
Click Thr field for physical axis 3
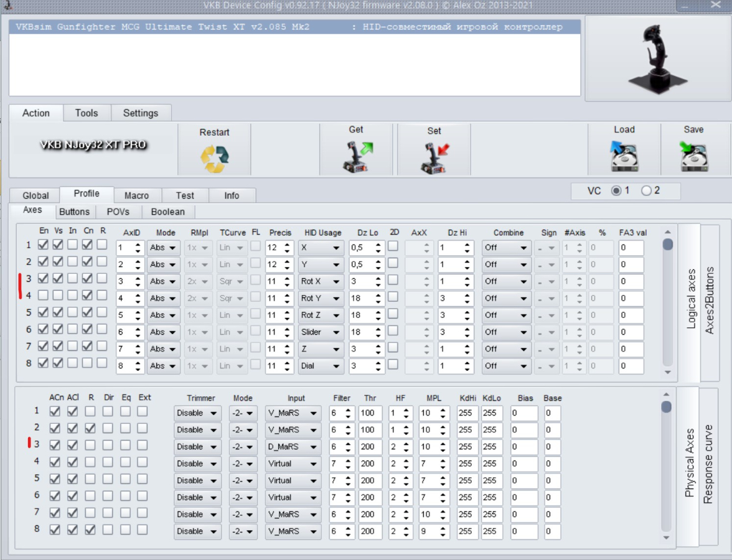(370, 447)
